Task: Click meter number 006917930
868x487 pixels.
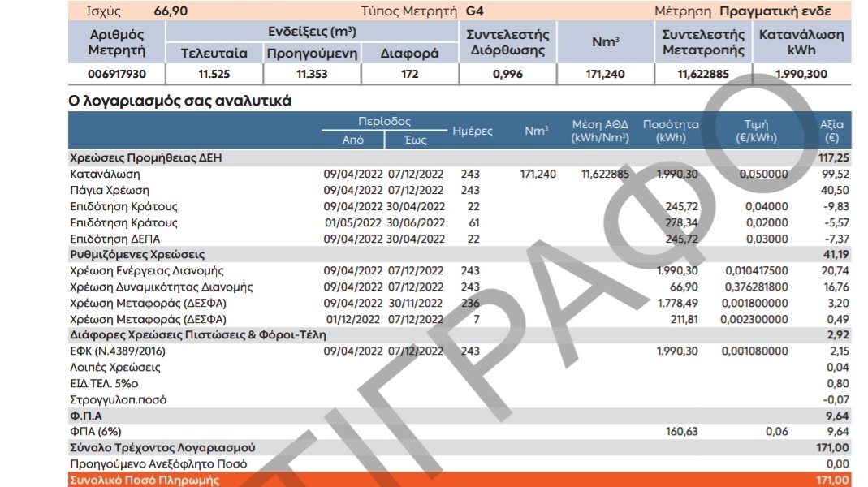Action: tap(117, 74)
